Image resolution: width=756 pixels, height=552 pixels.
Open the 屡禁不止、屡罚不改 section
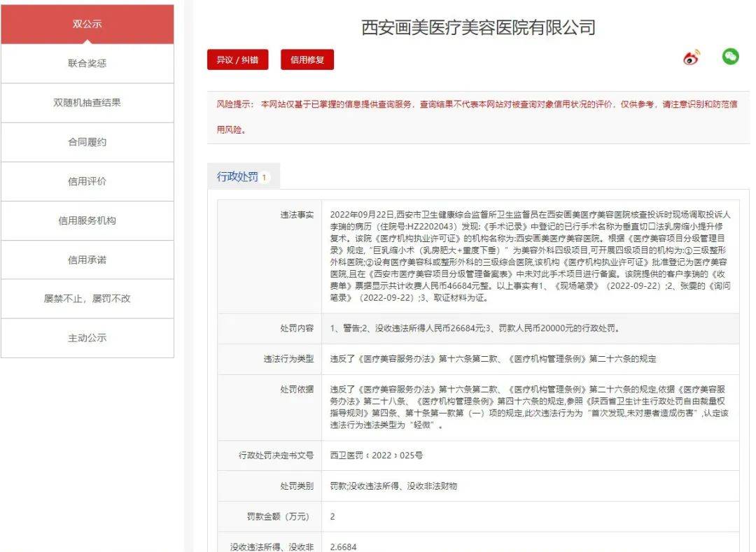[88, 299]
